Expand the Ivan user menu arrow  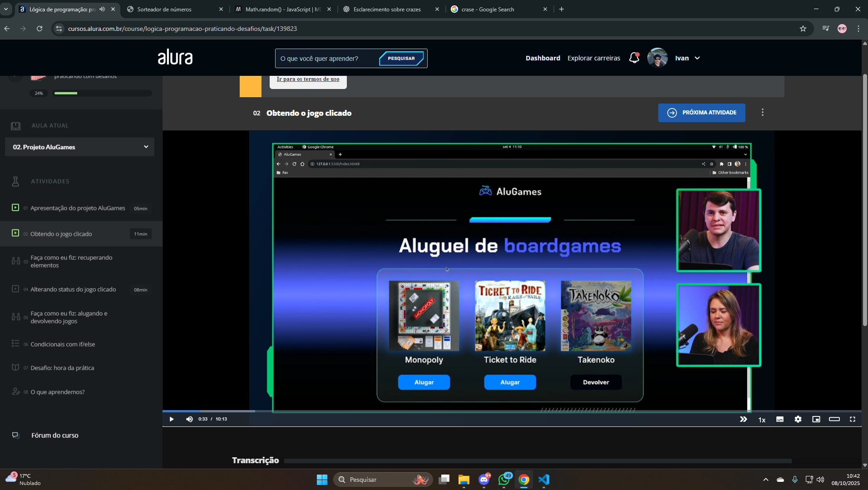697,58
